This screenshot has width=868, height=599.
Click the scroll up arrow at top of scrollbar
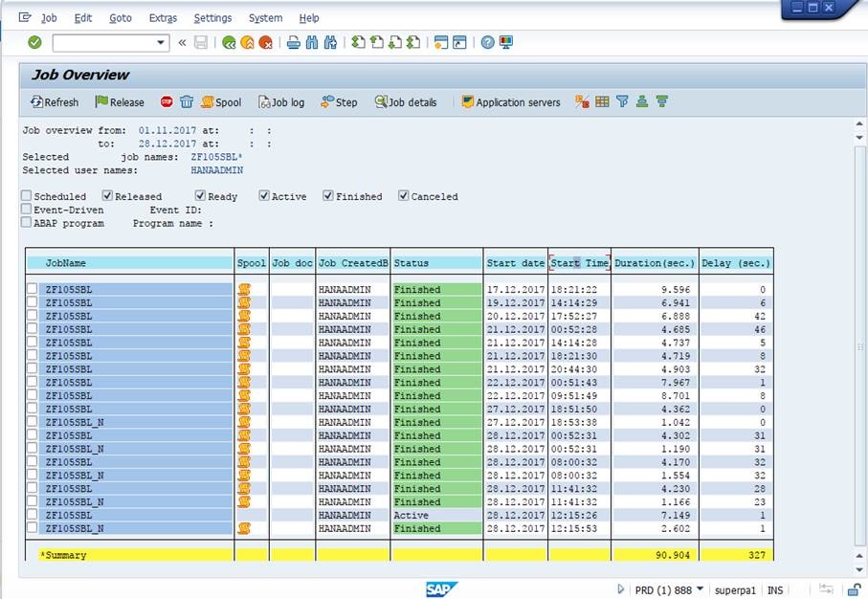tap(859, 124)
